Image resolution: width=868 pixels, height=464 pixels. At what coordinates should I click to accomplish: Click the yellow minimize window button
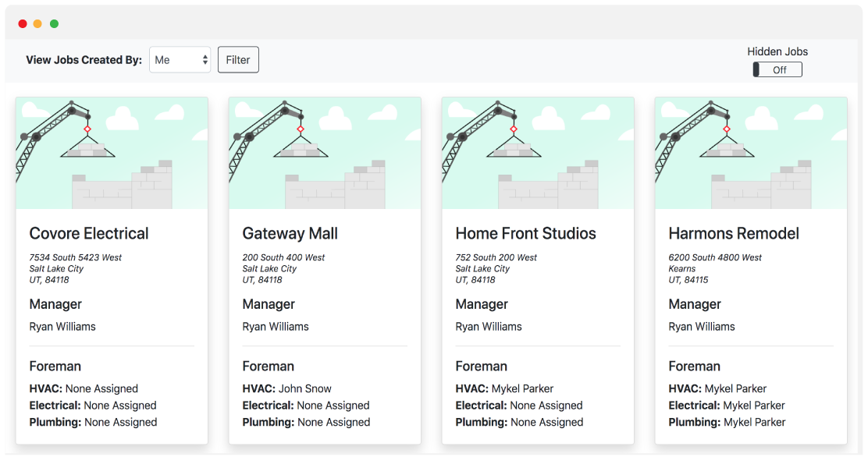(38, 24)
